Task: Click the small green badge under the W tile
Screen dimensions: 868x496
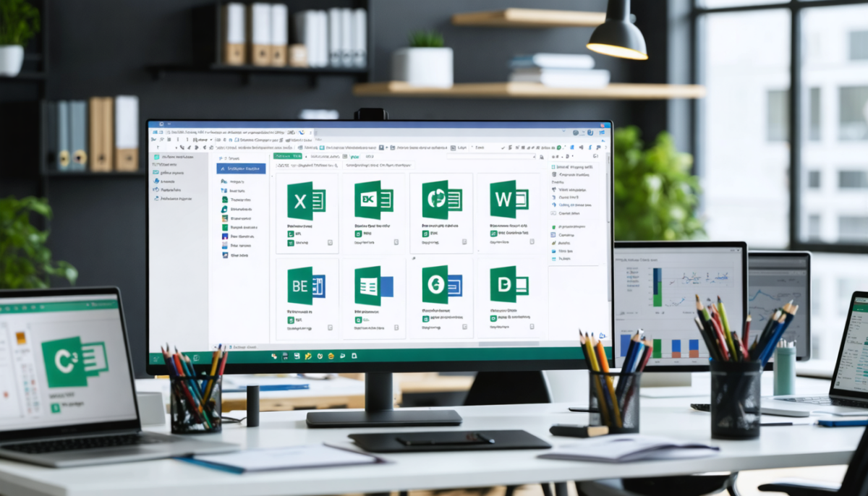Action: click(493, 234)
